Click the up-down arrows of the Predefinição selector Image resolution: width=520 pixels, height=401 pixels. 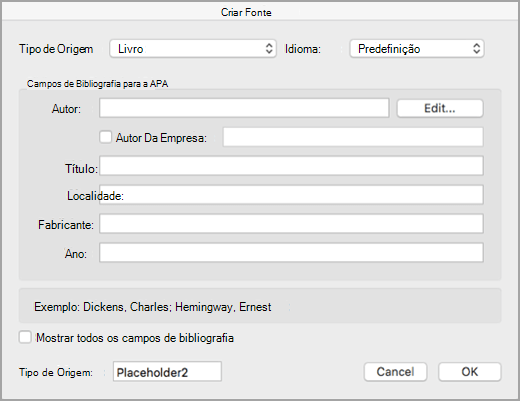tap(477, 49)
